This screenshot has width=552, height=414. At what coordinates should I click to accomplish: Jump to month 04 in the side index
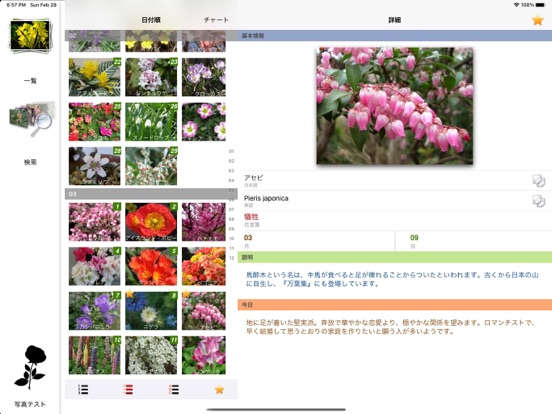tap(231, 180)
